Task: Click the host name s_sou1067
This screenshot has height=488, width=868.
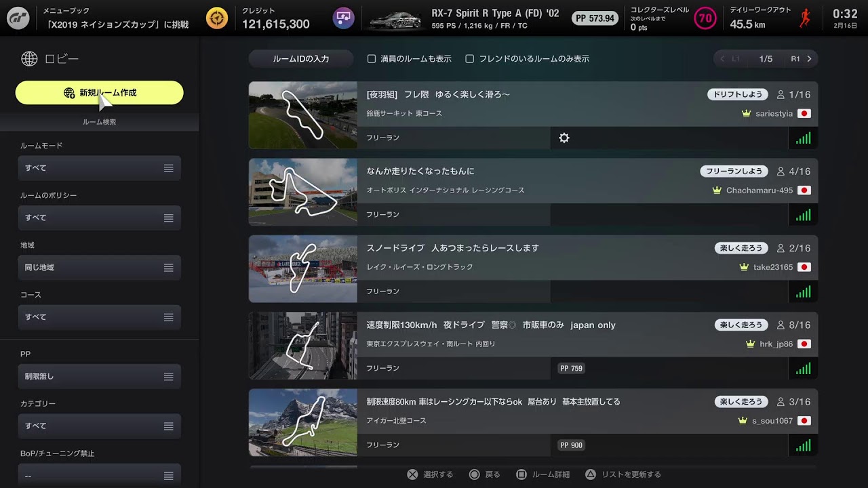Action: click(772, 421)
